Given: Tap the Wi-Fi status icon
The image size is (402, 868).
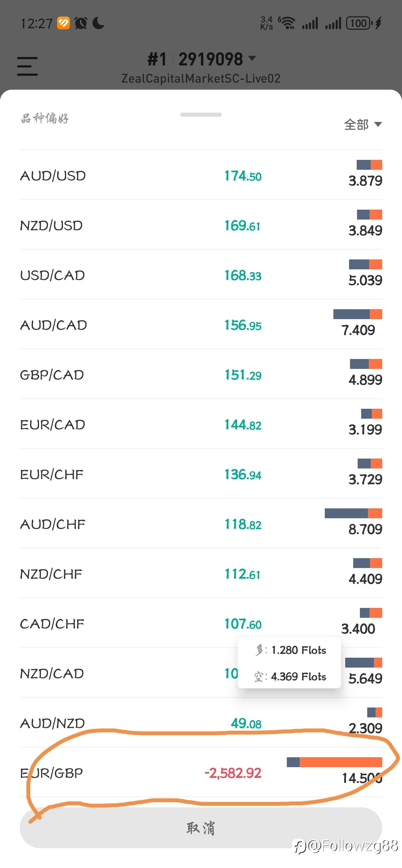Looking at the screenshot, I should pos(287,23).
